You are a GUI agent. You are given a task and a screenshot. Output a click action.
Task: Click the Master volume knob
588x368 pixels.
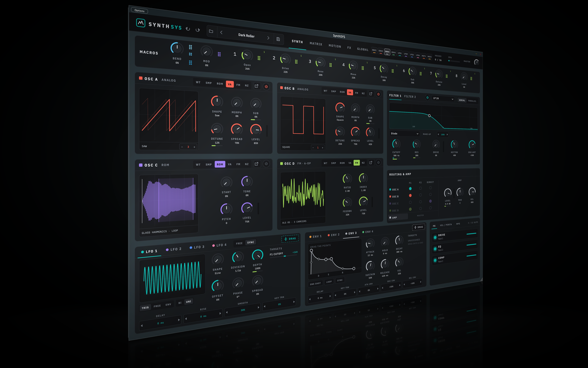coord(476,62)
